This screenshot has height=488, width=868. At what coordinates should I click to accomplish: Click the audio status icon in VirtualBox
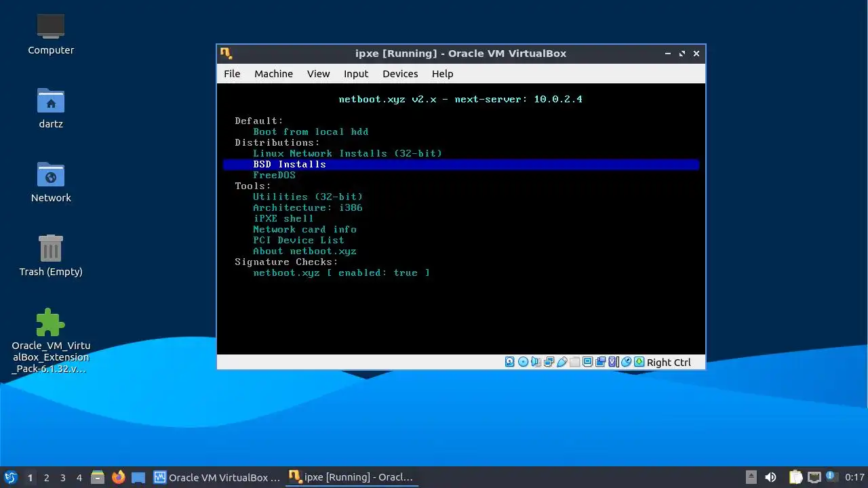pyautogui.click(x=536, y=362)
